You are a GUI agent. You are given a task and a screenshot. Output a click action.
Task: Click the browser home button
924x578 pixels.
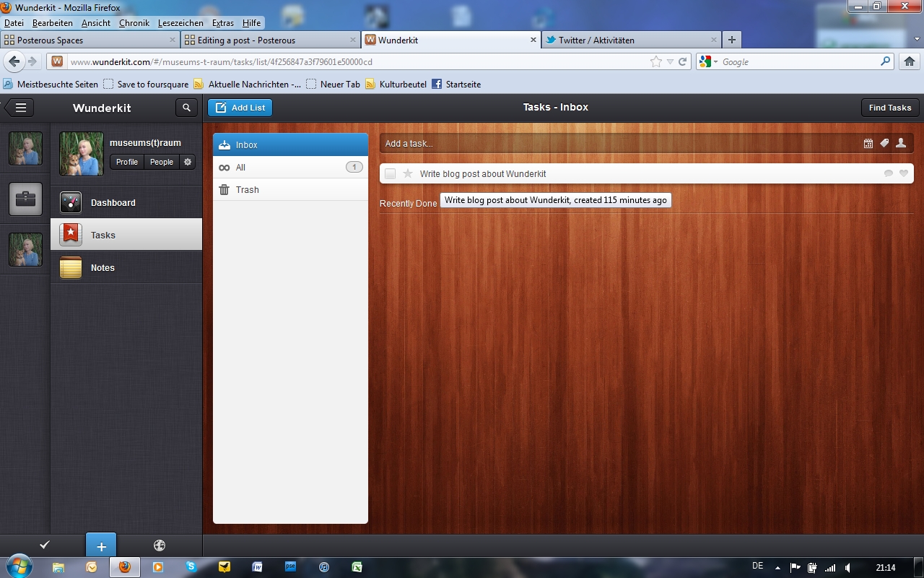910,62
